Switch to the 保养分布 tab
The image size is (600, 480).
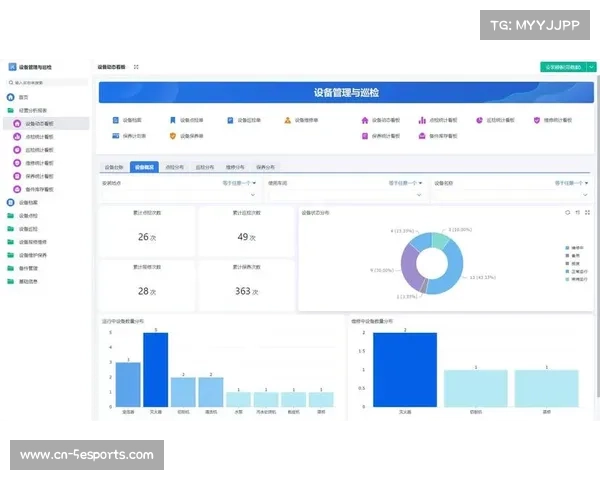point(265,168)
